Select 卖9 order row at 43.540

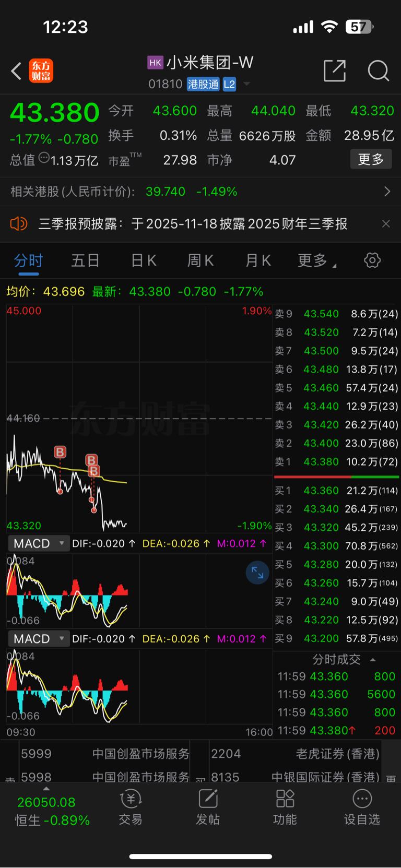tap(337, 314)
